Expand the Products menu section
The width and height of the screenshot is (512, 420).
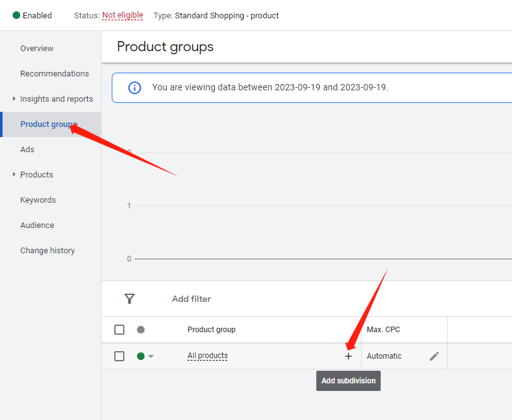[14, 174]
